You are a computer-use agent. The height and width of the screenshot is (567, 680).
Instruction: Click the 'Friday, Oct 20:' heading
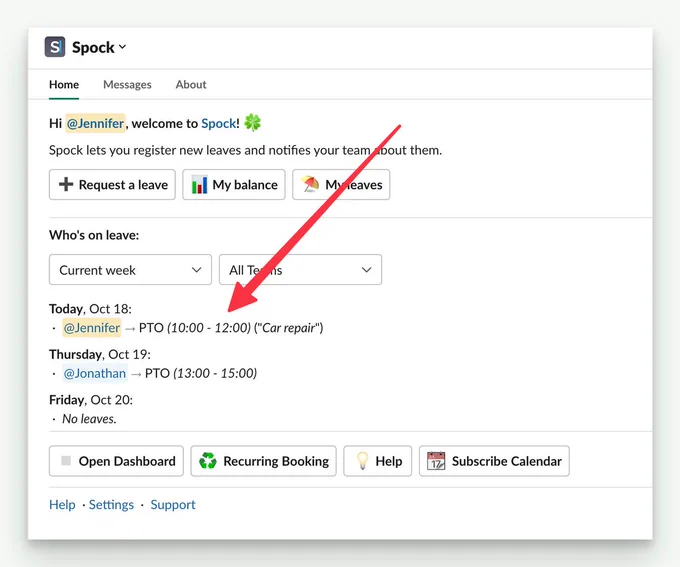tap(91, 400)
